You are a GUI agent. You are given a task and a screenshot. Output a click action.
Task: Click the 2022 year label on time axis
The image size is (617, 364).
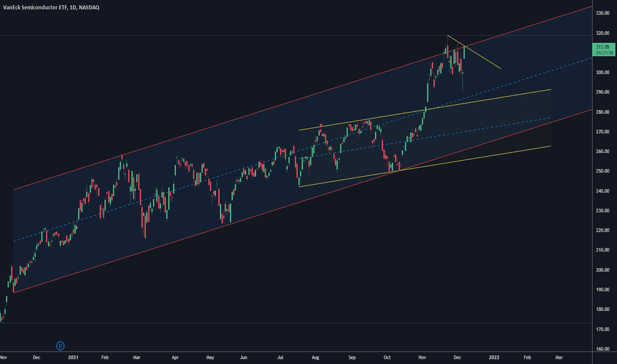(494, 357)
